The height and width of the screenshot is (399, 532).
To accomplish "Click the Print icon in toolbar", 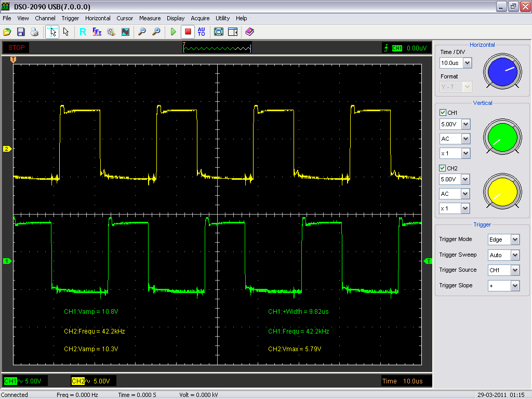I will [34, 32].
